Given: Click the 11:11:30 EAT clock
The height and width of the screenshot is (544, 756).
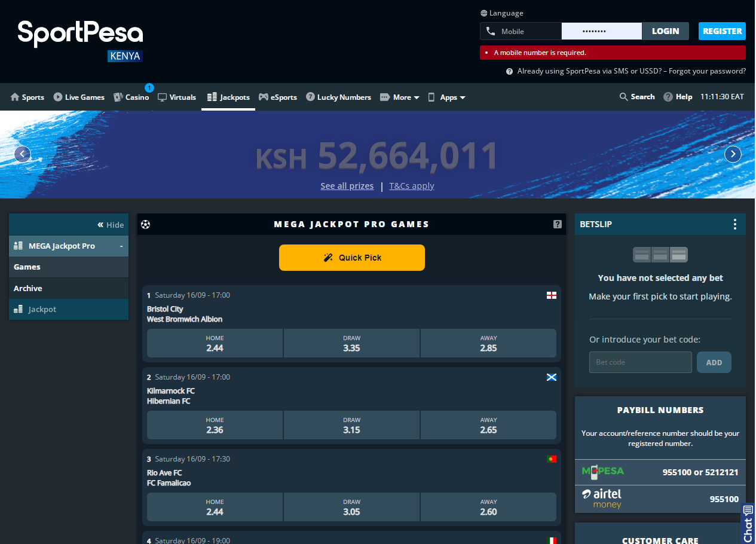Looking at the screenshot, I should point(722,96).
